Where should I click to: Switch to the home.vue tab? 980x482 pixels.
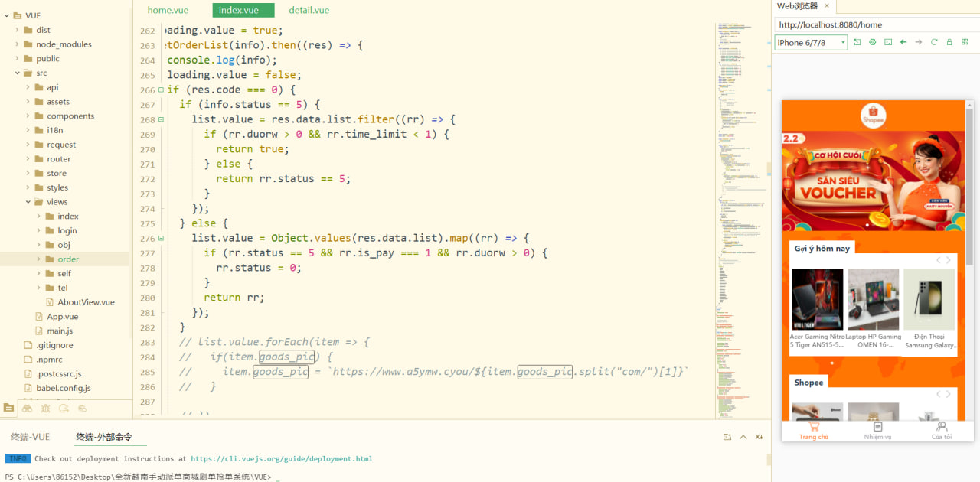point(168,10)
